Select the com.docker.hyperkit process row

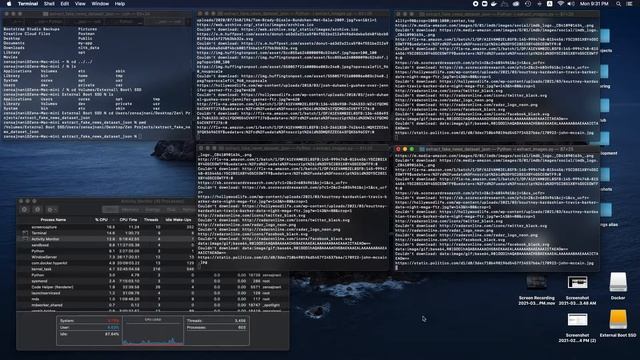click(107, 263)
